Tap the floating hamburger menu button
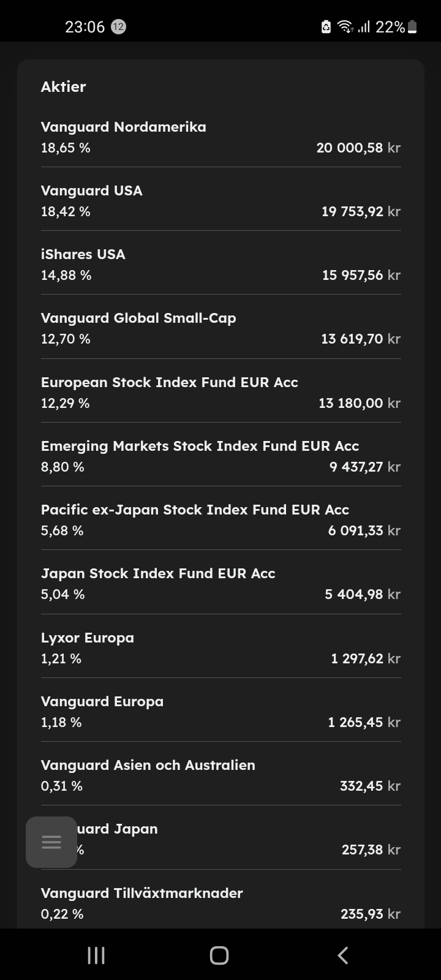 [51, 842]
